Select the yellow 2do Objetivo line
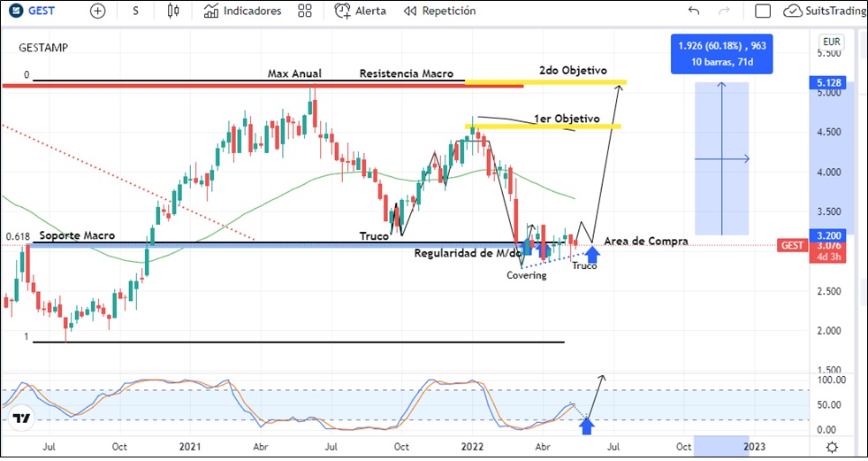 tap(548, 82)
